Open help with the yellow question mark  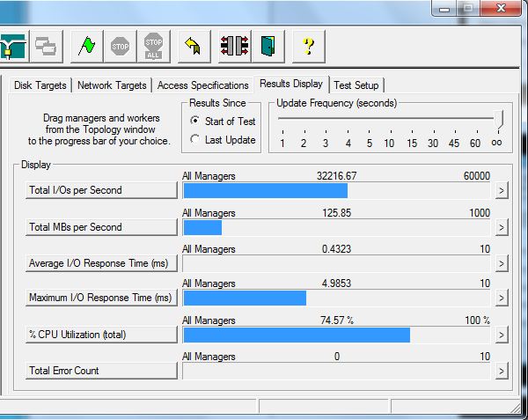(309, 46)
